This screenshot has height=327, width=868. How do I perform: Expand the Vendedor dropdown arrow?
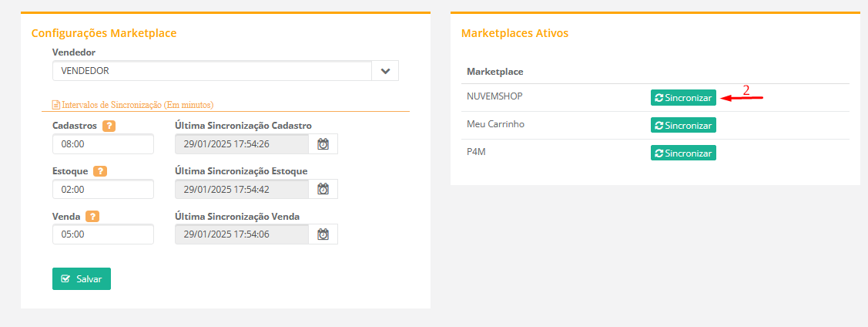(385, 71)
